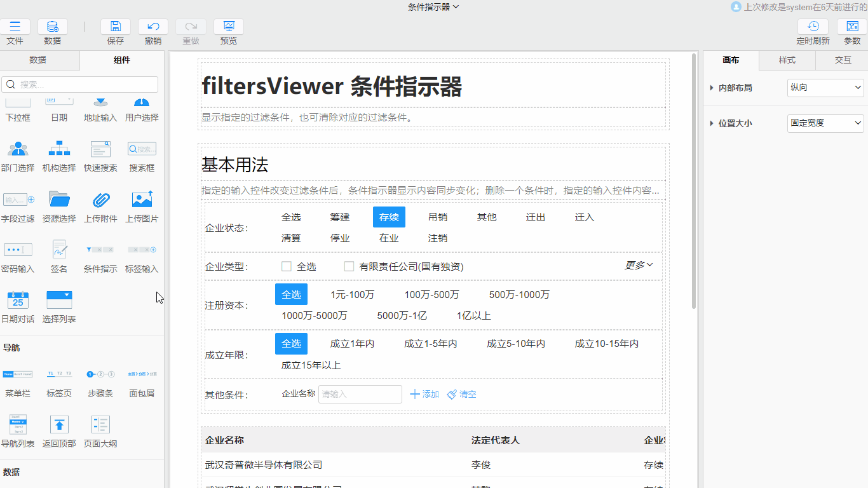Tick the 有限责任公司(国有独资) checkbox
Image resolution: width=868 pixels, height=488 pixels.
coord(349,266)
